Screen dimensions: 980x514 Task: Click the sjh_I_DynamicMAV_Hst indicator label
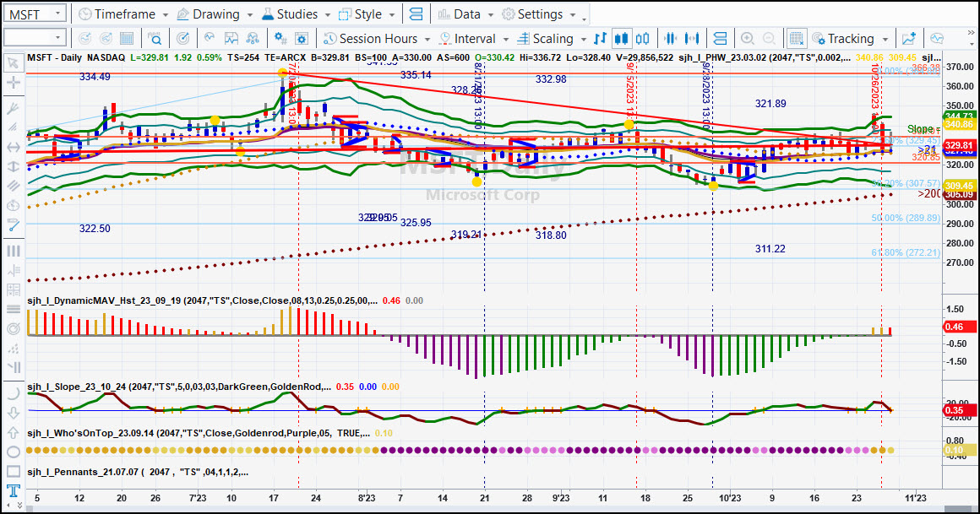click(202, 300)
